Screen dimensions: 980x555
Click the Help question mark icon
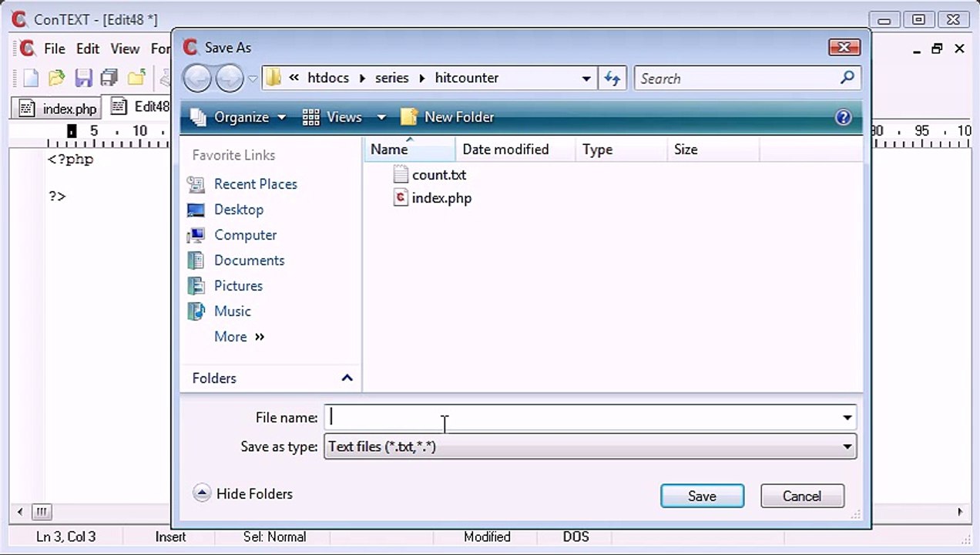point(844,117)
